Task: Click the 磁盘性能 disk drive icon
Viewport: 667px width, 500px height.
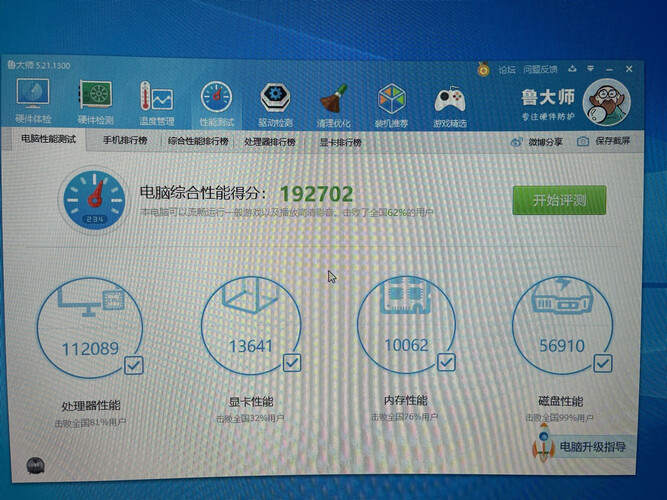Action: (562, 295)
